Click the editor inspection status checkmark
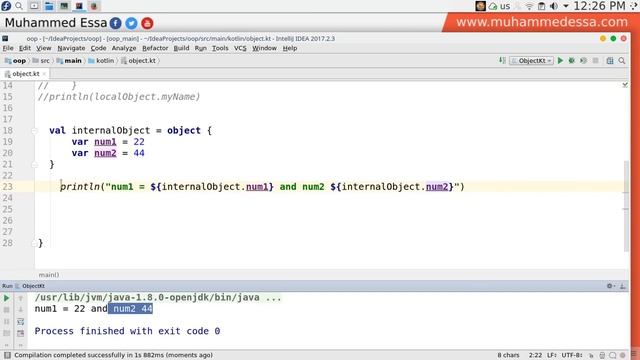 click(625, 84)
